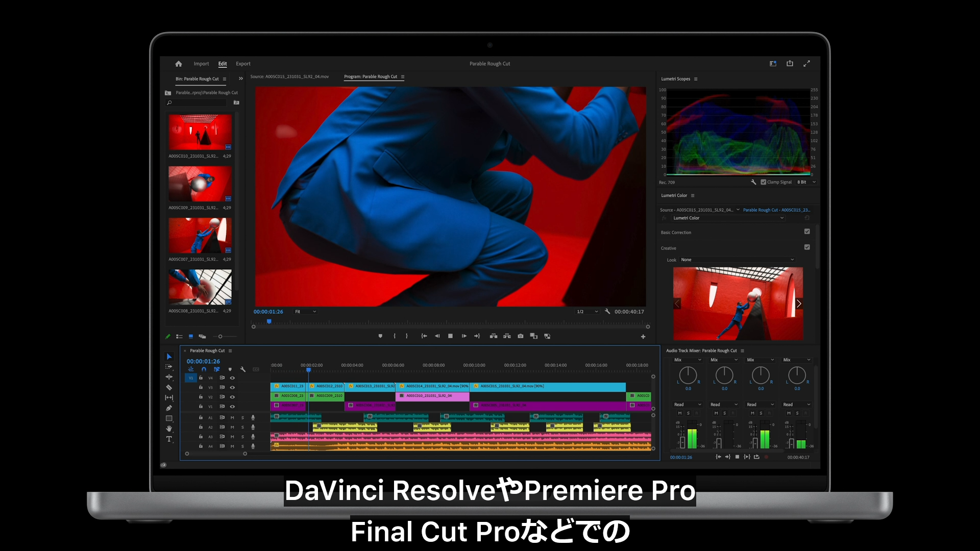
Task: Adjust first mixer channel pan knob
Action: pos(688,375)
